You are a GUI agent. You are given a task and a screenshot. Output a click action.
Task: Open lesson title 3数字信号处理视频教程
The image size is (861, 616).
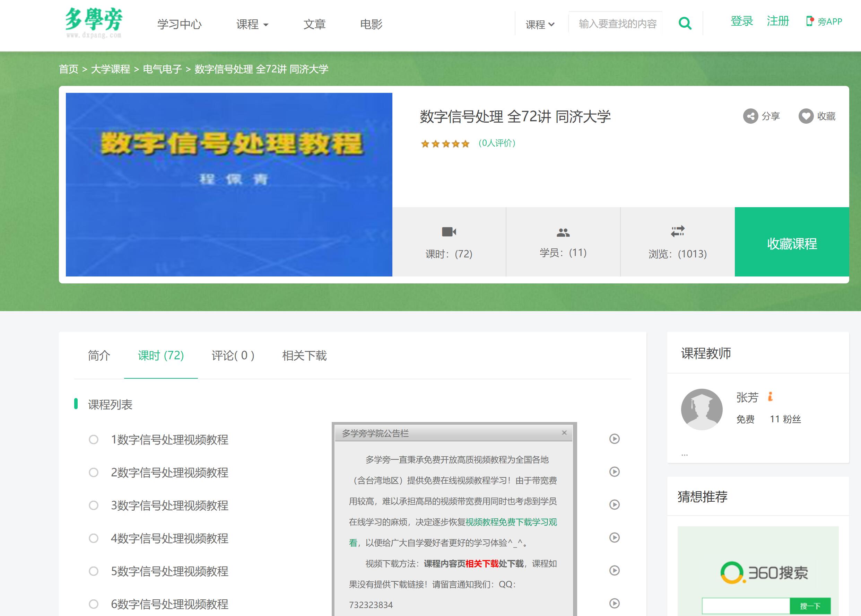coord(169,505)
